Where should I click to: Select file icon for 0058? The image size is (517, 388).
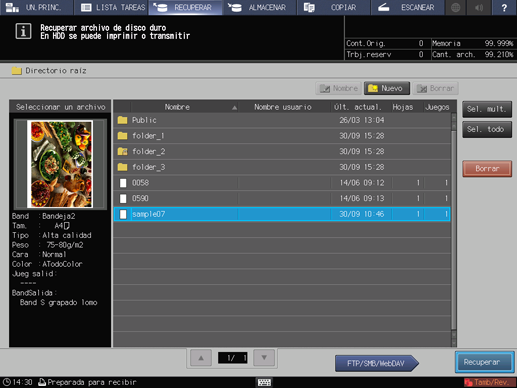[123, 183]
